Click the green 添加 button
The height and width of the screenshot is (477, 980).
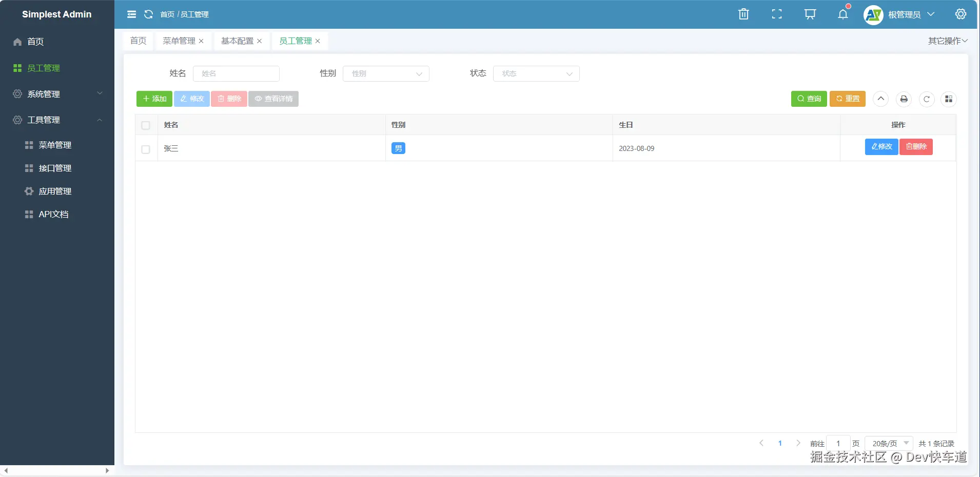154,99
